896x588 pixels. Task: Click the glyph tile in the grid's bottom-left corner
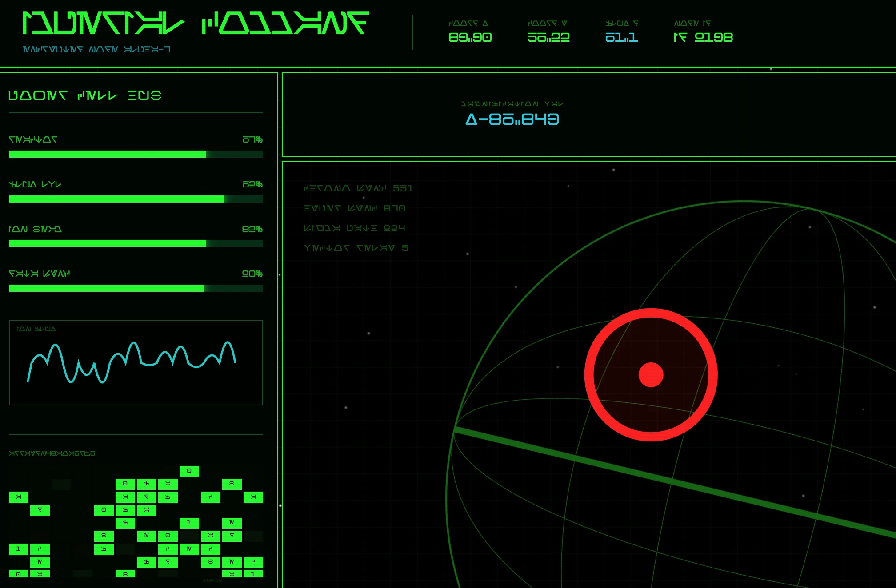(18, 574)
